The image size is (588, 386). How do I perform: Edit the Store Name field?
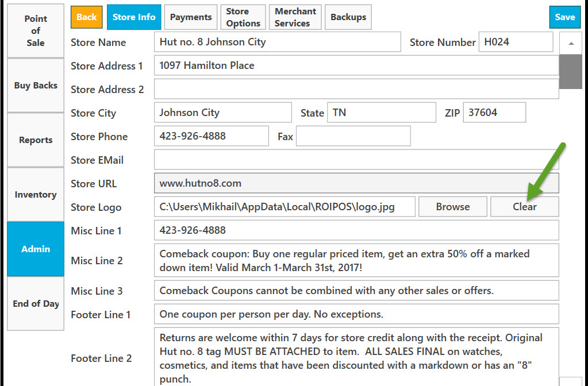coord(277,42)
